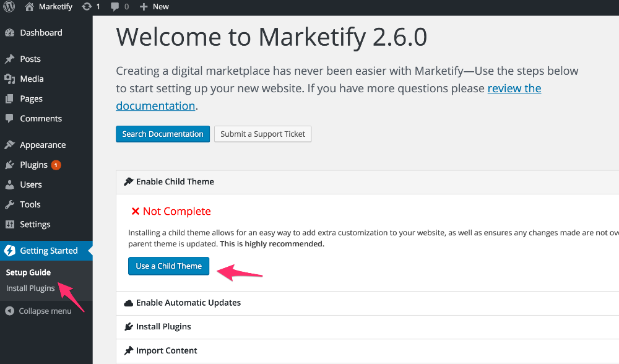Click the Search Documentation button
The width and height of the screenshot is (619, 364).
click(163, 134)
